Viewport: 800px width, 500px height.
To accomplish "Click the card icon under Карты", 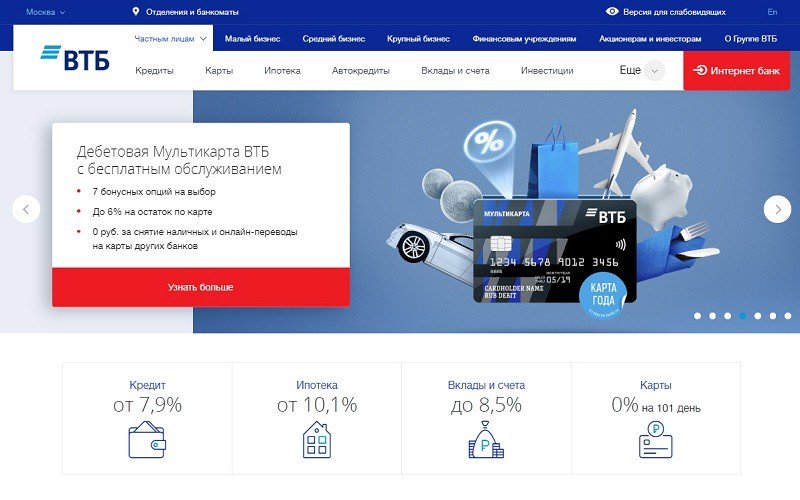I will tap(656, 439).
